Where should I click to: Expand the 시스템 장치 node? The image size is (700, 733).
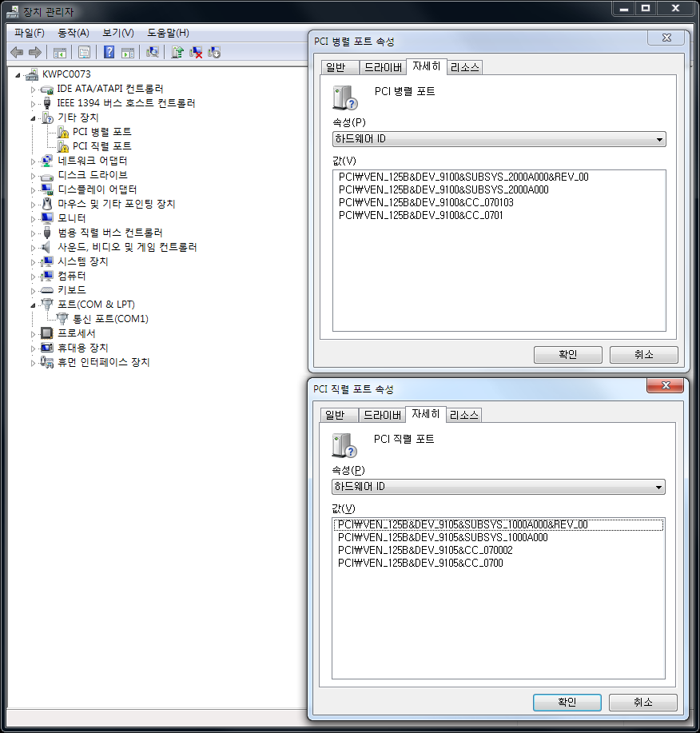33,262
